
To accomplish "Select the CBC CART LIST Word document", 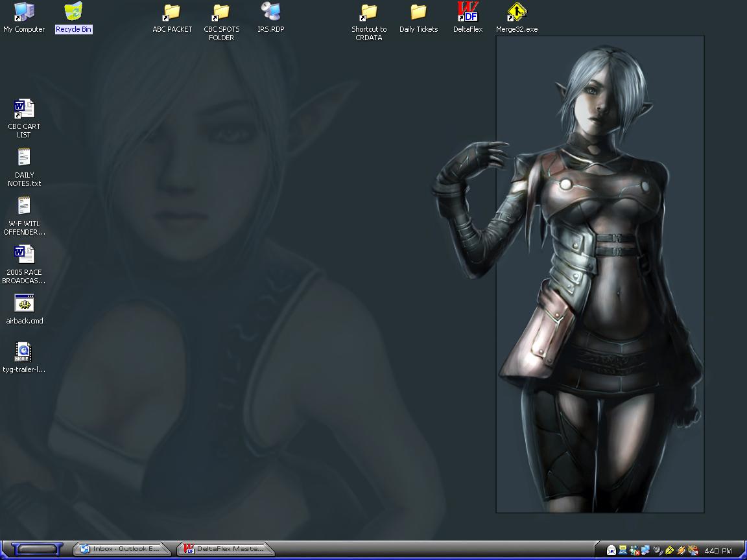I will [24, 110].
